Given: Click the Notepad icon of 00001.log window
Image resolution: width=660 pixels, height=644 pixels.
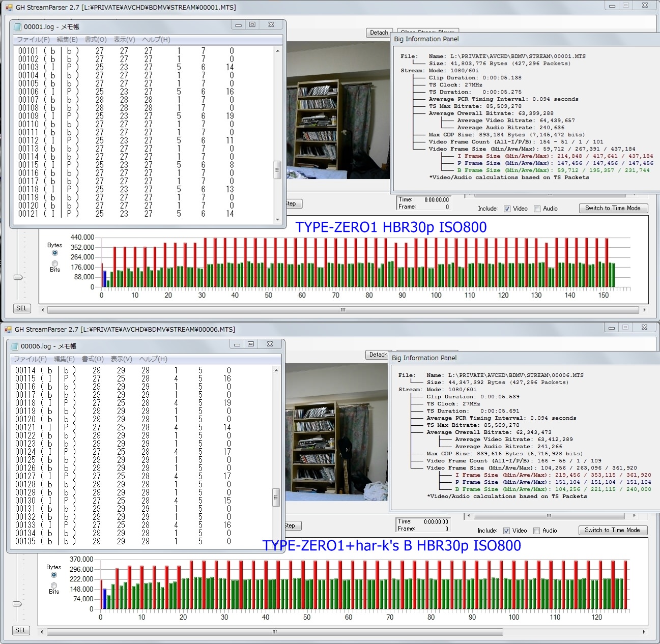Looking at the screenshot, I should pos(18,26).
